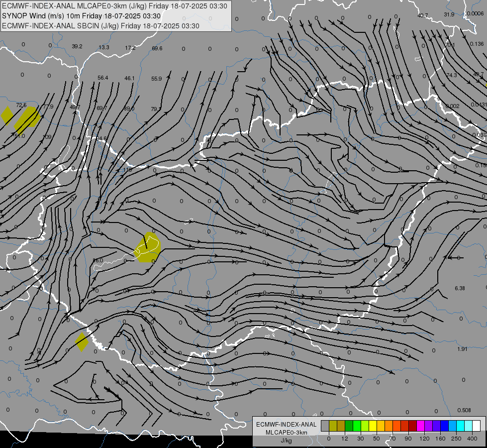Select the dark green legend swatch
Image resolution: width=487 pixels, height=448 pixels.
click(x=349, y=426)
